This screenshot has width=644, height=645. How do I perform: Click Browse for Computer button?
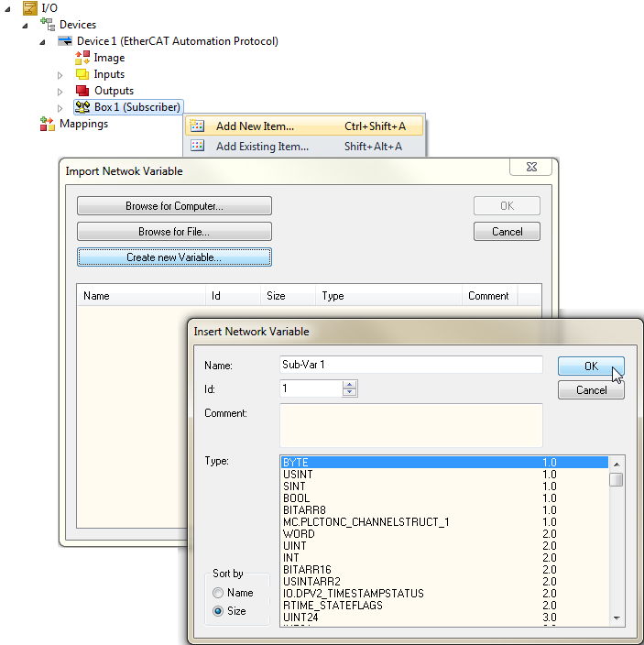tap(174, 205)
